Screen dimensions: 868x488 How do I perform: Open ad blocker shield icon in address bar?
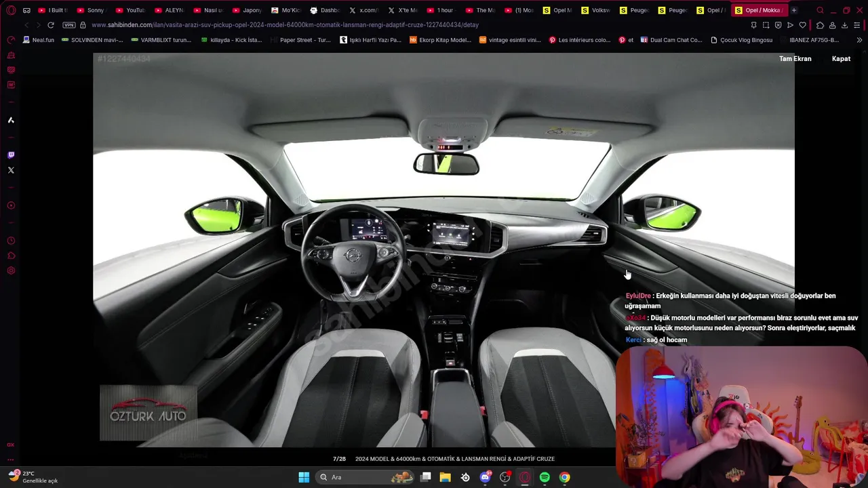pos(778,25)
